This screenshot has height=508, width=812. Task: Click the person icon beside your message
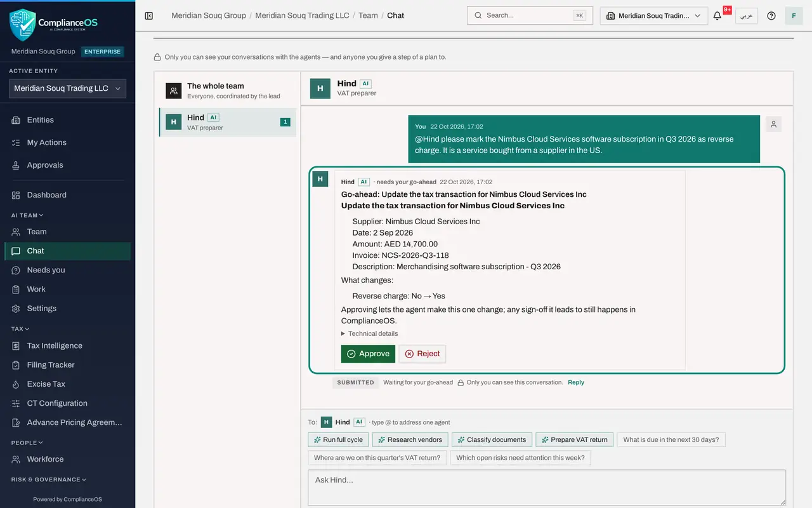(x=773, y=124)
